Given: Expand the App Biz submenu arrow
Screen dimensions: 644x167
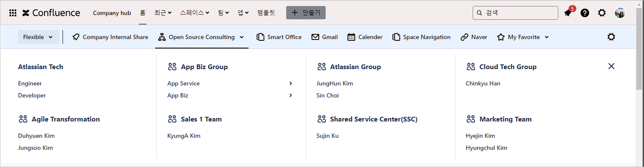Looking at the screenshot, I should pyautogui.click(x=291, y=95).
